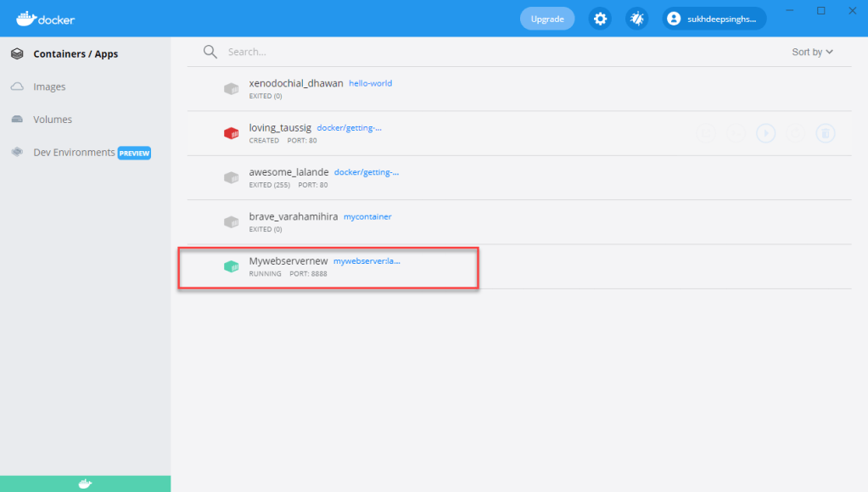Open the Images section
Viewport: 868px width, 492px height.
[49, 87]
